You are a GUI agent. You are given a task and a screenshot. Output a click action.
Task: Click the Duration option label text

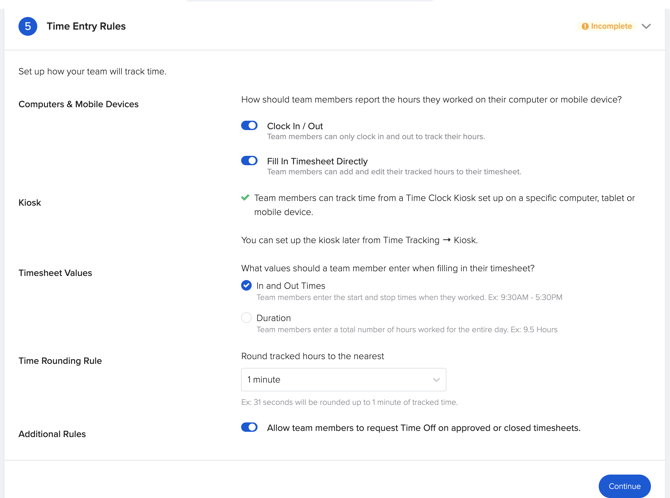273,318
